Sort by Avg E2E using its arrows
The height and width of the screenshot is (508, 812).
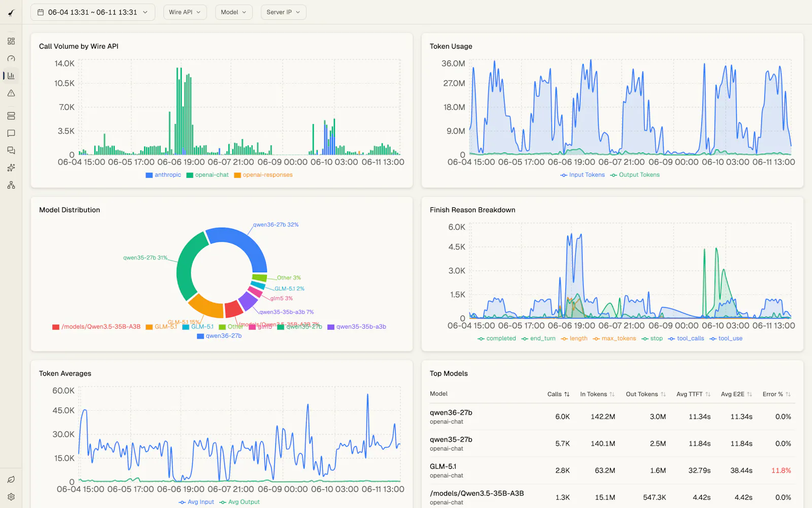pyautogui.click(x=750, y=394)
